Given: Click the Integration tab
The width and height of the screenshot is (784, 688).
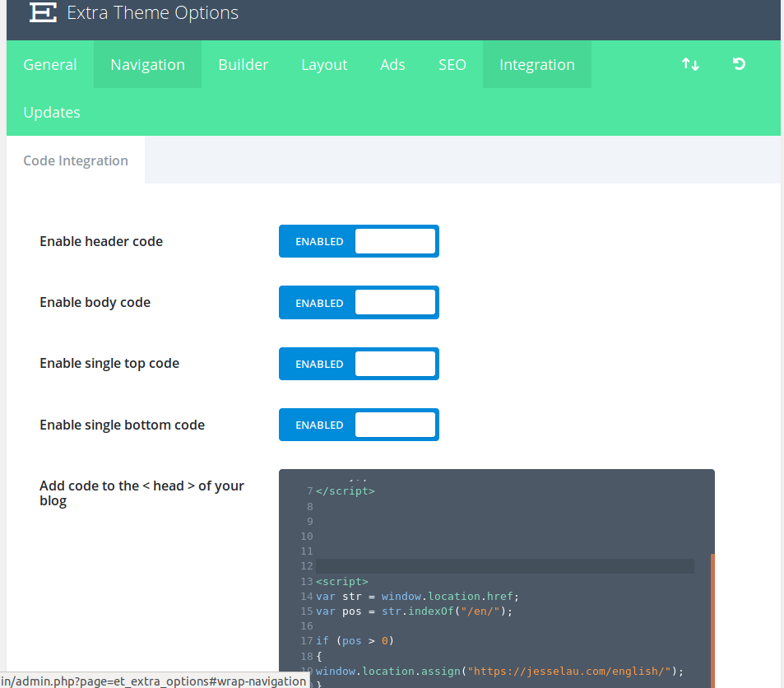Looking at the screenshot, I should [536, 63].
